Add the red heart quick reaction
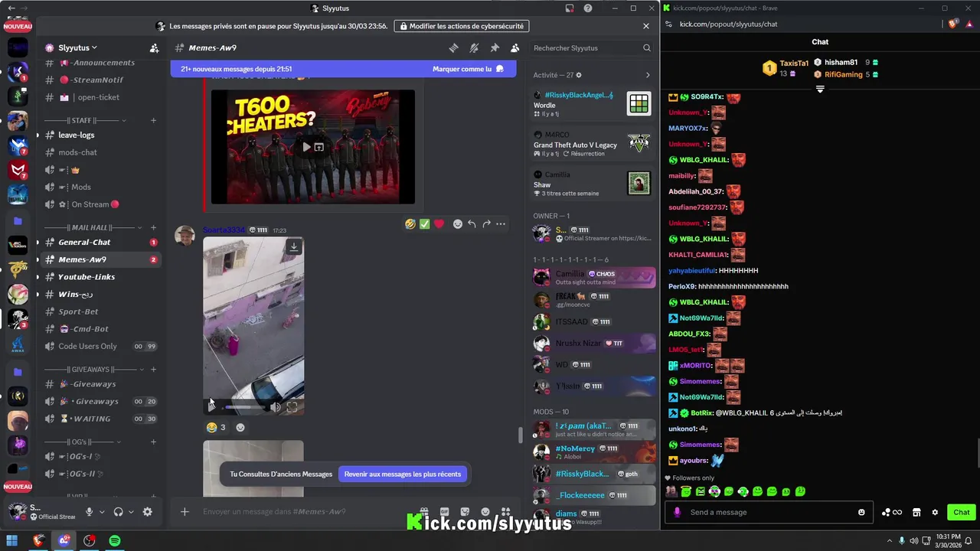This screenshot has width=980, height=551. point(439,224)
